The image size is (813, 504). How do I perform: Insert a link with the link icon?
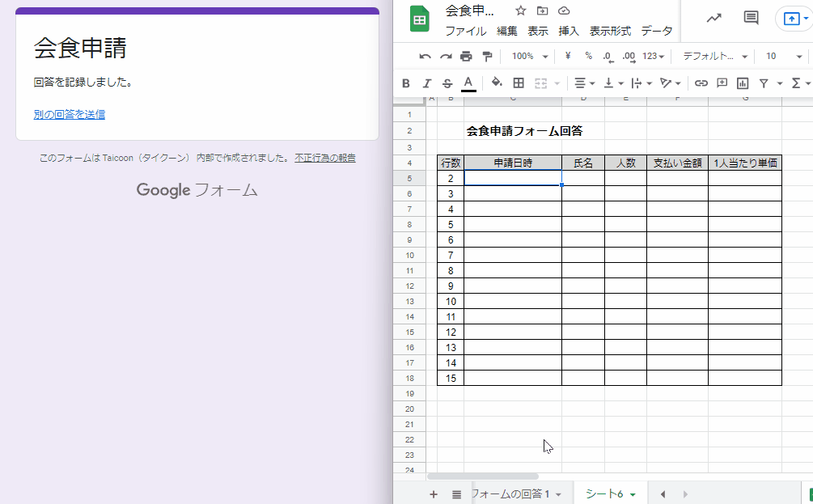click(x=701, y=83)
